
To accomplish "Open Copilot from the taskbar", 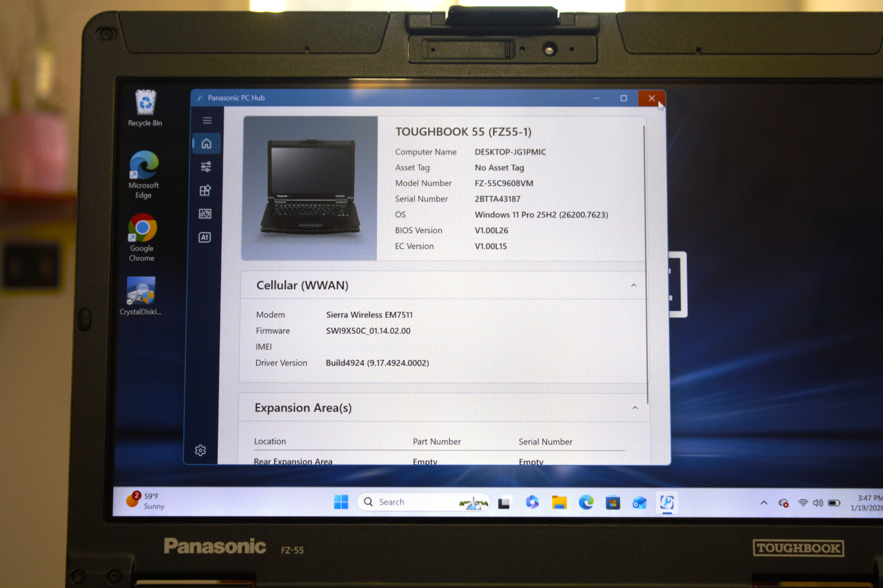I will click(532, 502).
